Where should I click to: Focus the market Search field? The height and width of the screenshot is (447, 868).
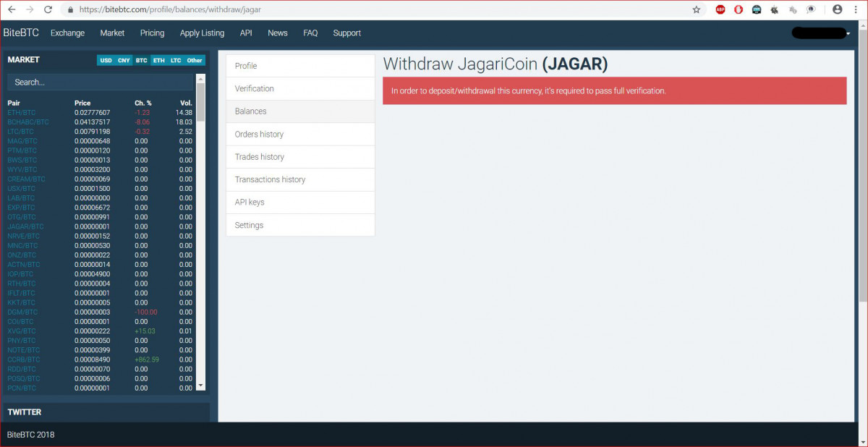coord(101,82)
